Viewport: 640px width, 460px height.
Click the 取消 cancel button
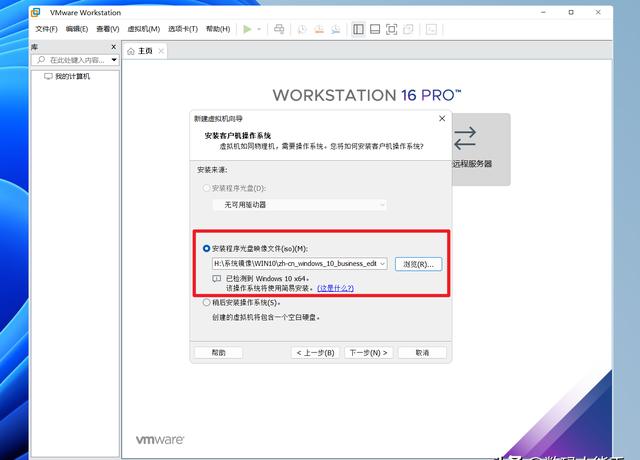pos(422,353)
